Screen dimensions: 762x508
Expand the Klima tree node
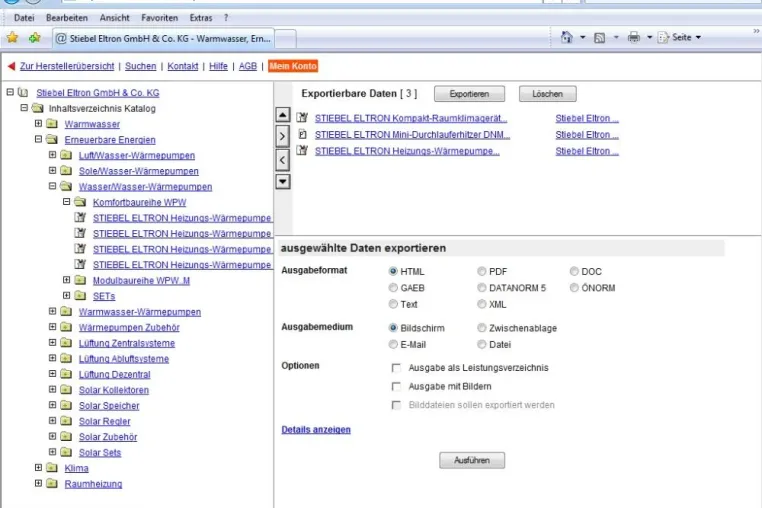click(x=38, y=467)
